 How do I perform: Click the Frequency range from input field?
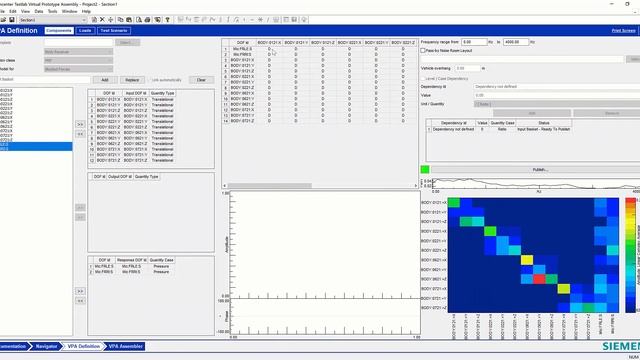(474, 42)
